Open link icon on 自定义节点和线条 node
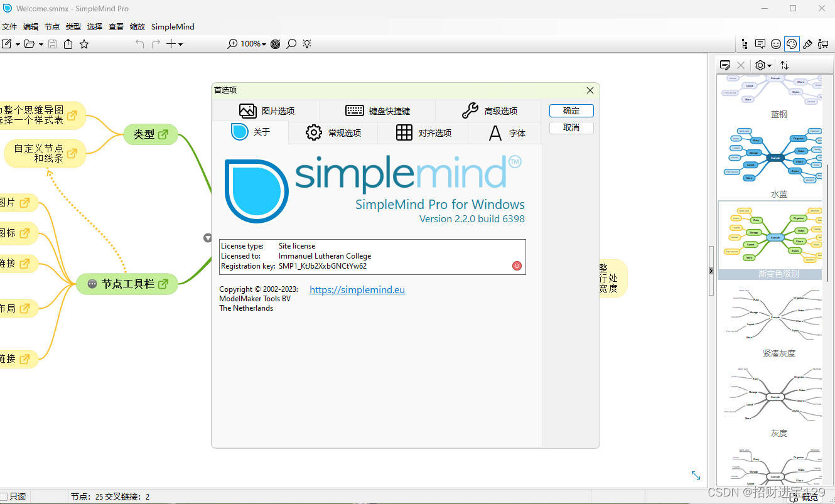The height and width of the screenshot is (504, 835). tap(72, 153)
